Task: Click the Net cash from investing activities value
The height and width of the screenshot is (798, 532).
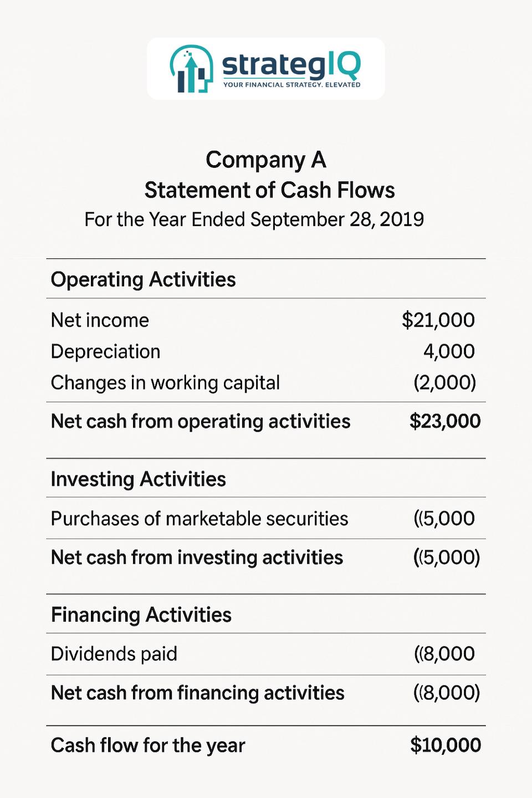Action: [447, 557]
